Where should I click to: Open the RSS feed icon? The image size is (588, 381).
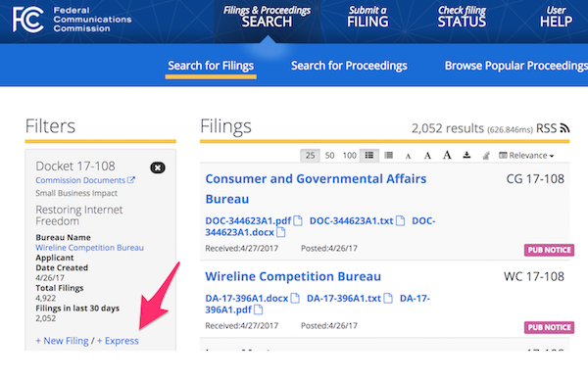pyautogui.click(x=564, y=128)
